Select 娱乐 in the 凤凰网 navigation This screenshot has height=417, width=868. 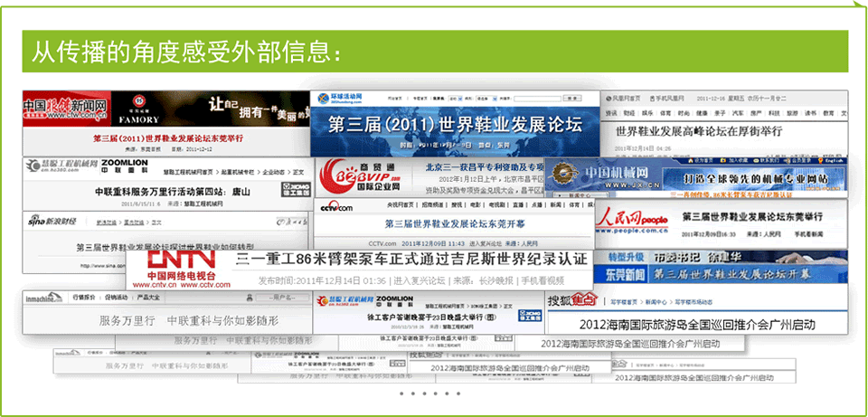coord(647,113)
